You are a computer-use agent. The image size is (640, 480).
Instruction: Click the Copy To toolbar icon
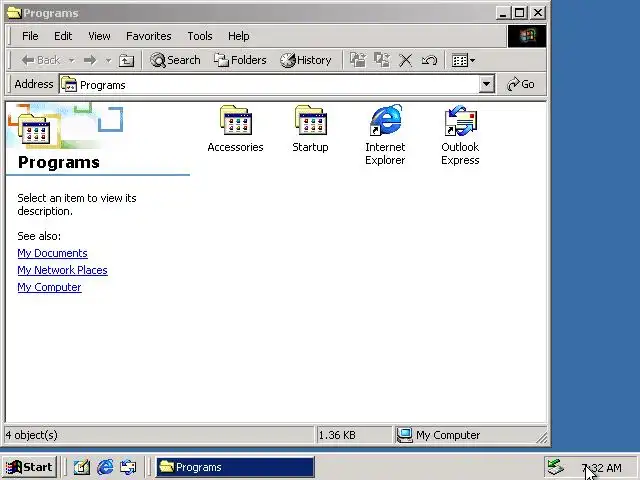tap(382, 60)
